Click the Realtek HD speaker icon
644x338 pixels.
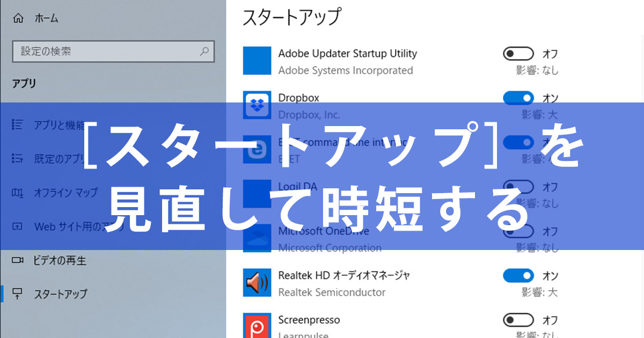257,283
